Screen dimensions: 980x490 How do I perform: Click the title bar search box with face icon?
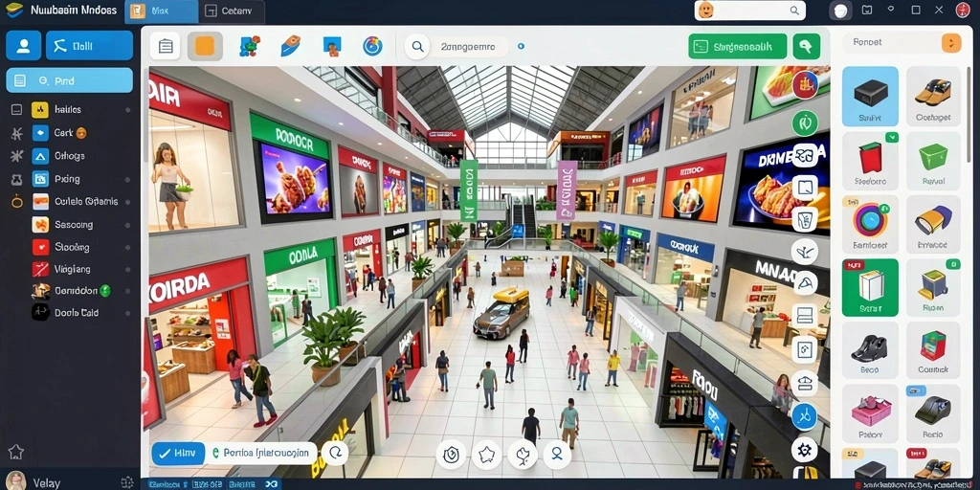click(750, 11)
